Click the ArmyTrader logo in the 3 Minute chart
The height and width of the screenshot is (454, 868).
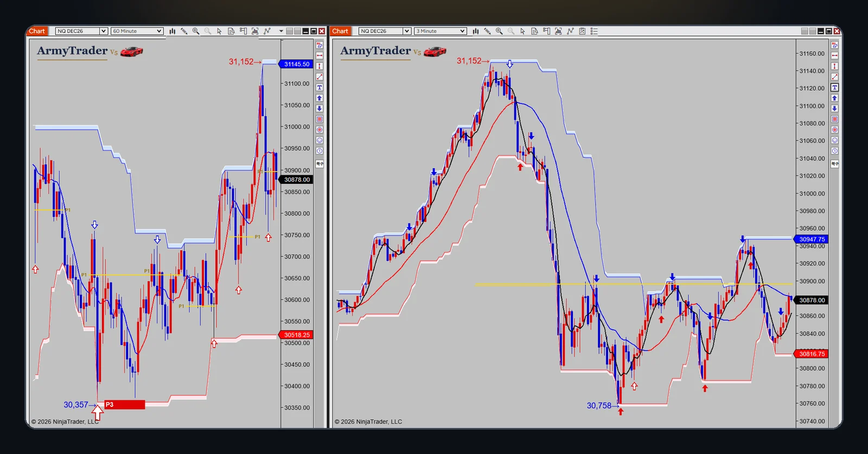pos(393,52)
